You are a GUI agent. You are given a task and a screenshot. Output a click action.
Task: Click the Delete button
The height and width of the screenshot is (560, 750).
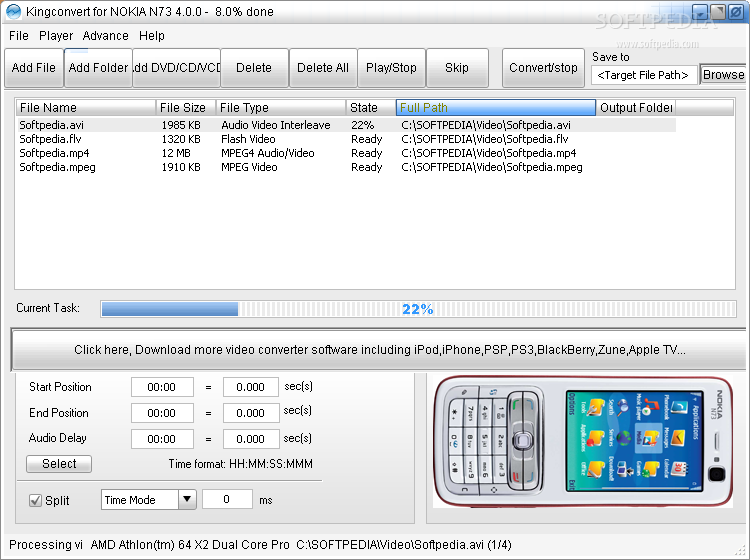[x=254, y=68]
